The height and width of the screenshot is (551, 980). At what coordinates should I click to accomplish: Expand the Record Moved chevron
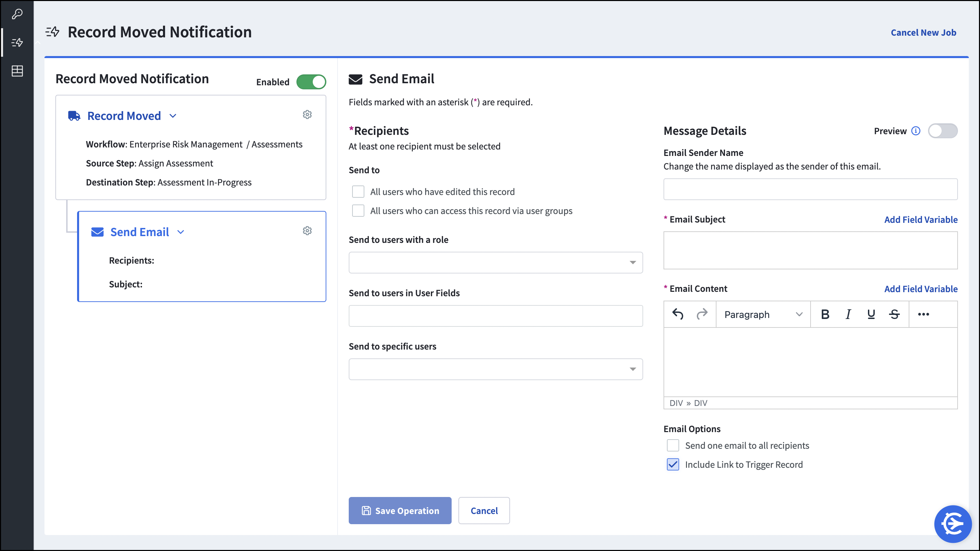point(173,116)
